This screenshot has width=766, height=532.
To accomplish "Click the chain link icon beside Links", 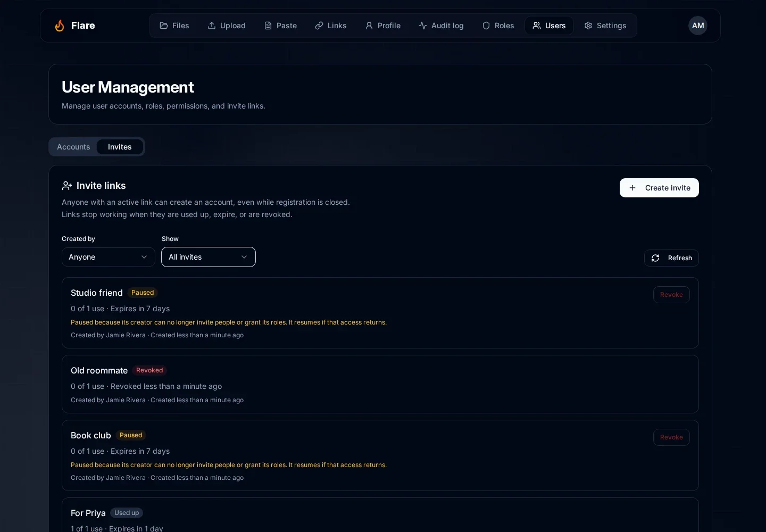I will [319, 26].
